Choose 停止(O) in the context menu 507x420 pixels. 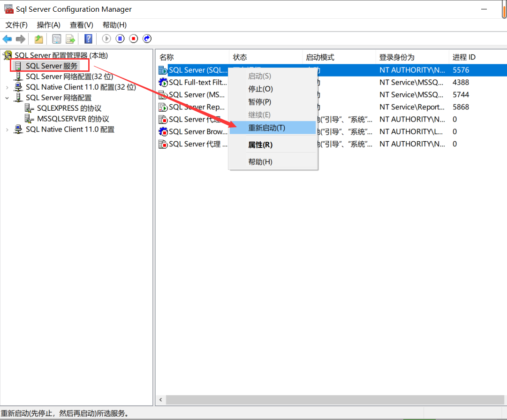tap(272, 89)
